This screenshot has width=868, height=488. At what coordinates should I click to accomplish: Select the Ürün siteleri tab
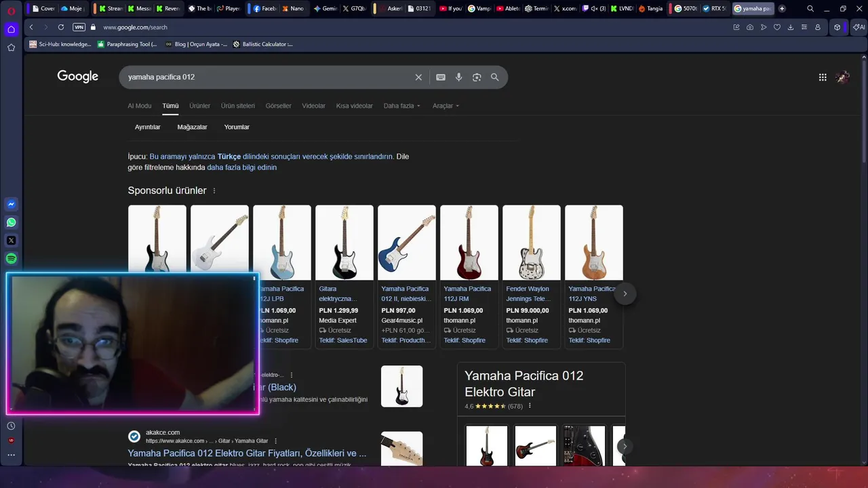pos(238,106)
